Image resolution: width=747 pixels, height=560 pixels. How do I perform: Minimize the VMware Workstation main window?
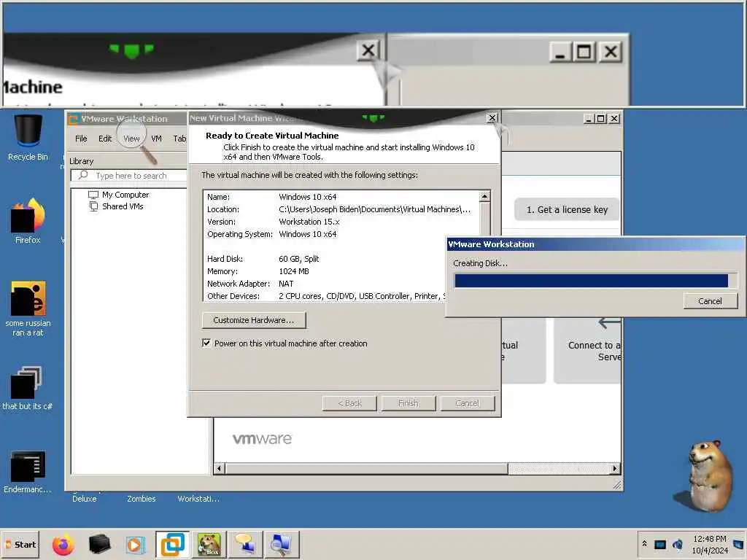(x=589, y=119)
